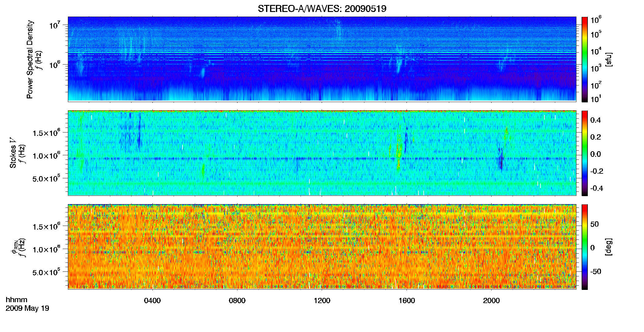The width and height of the screenshot is (644, 332).
Task: Click the Power Spectral Density axis label
Action: [30, 59]
